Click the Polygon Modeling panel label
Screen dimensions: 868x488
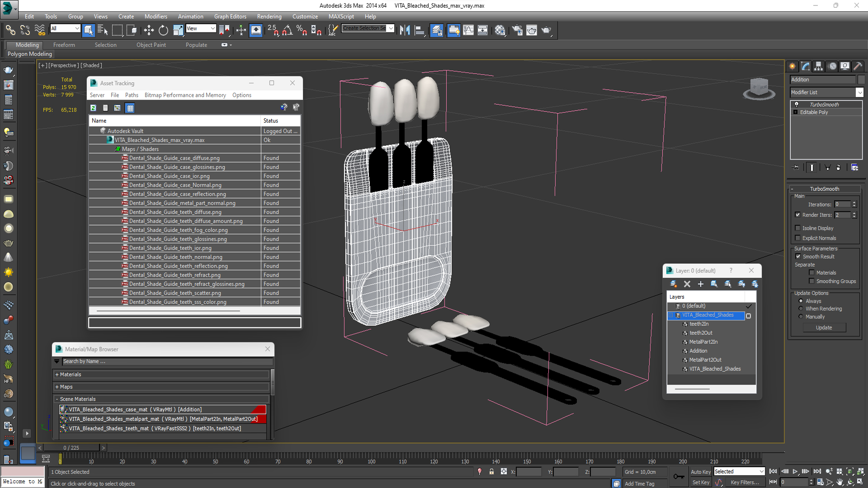click(x=30, y=54)
